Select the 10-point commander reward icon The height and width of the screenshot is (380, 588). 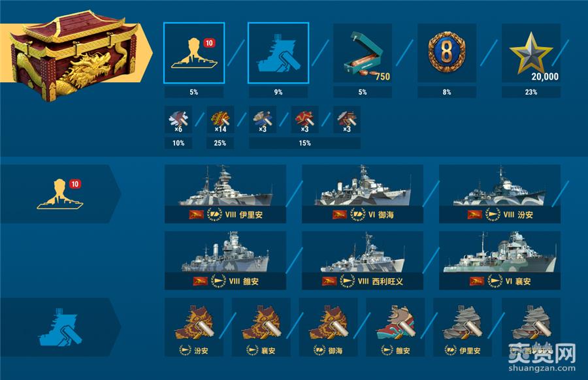(x=194, y=53)
